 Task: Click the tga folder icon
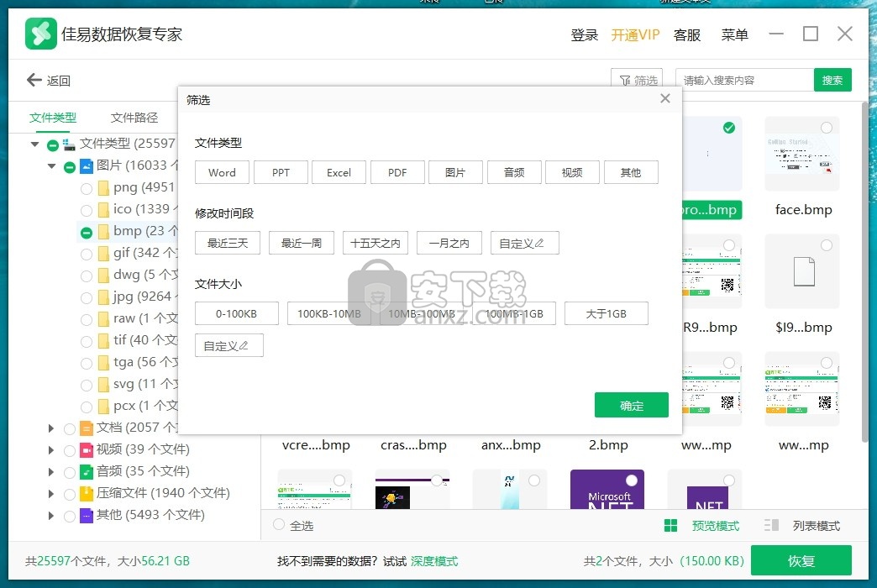pos(103,363)
